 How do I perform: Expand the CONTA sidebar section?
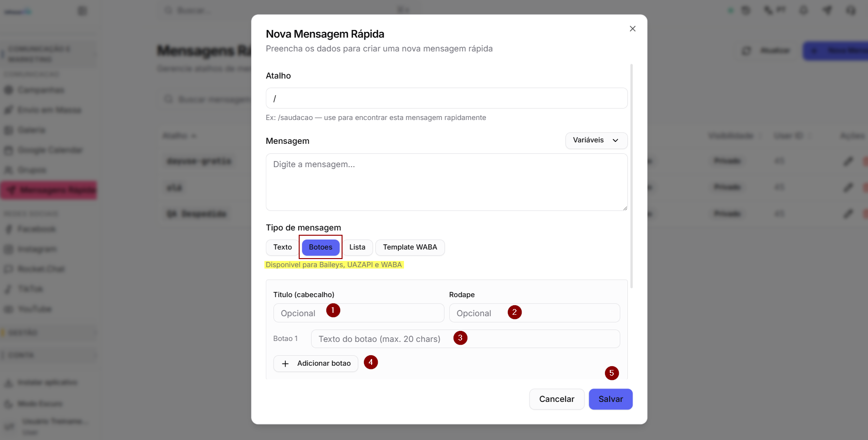pos(49,355)
